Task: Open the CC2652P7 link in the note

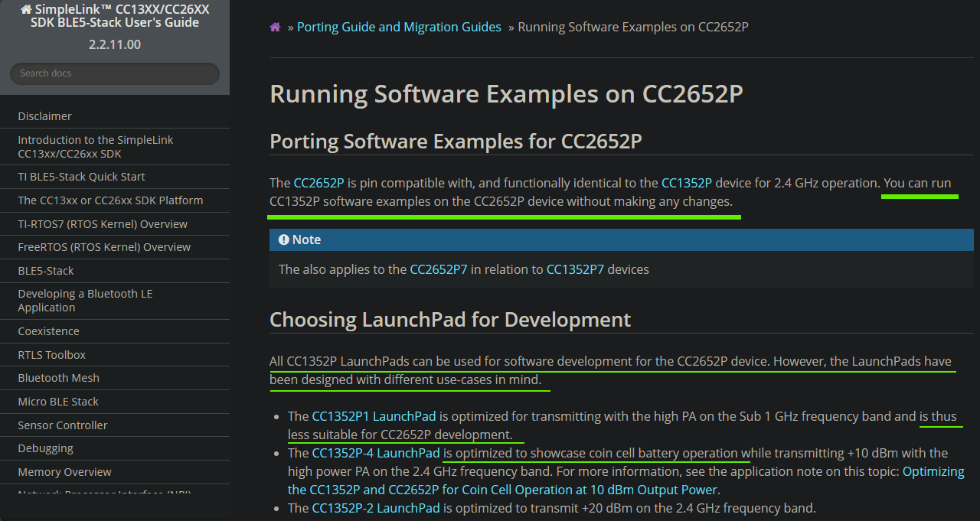Action: pyautogui.click(x=439, y=269)
